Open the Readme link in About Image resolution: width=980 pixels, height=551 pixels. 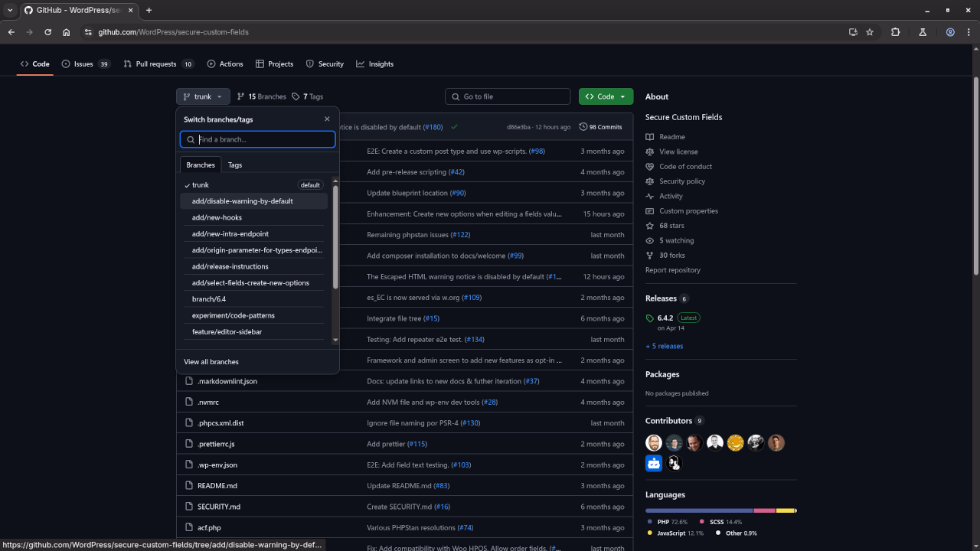point(665,137)
